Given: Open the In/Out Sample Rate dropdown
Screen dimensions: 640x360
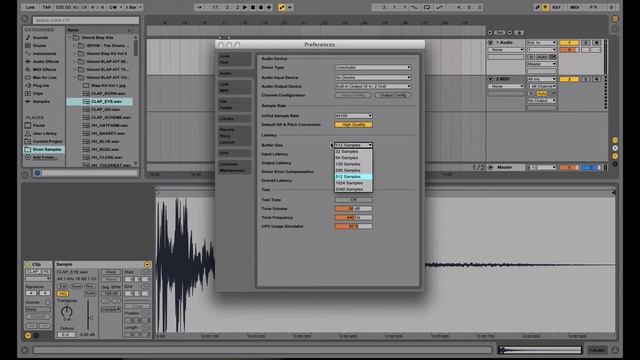Looking at the screenshot, I should [x=353, y=116].
